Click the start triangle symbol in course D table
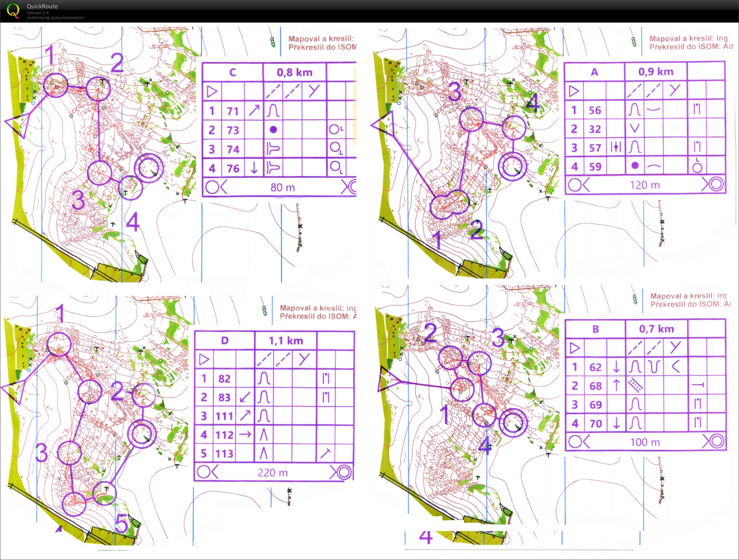 (204, 360)
